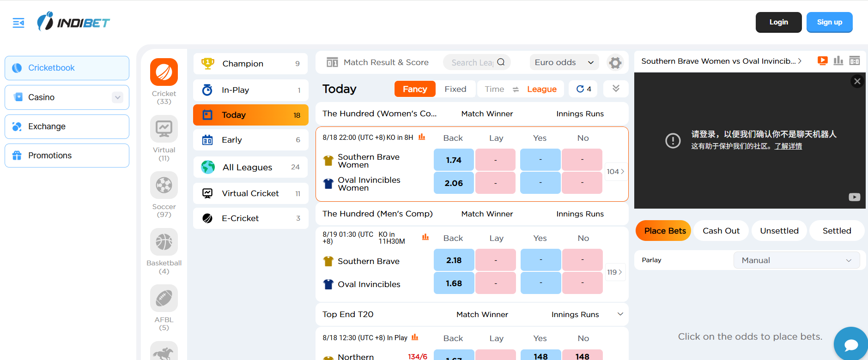Back Oval Invincibles at 1.68
Image resolution: width=868 pixels, height=360 pixels.
[x=454, y=283]
